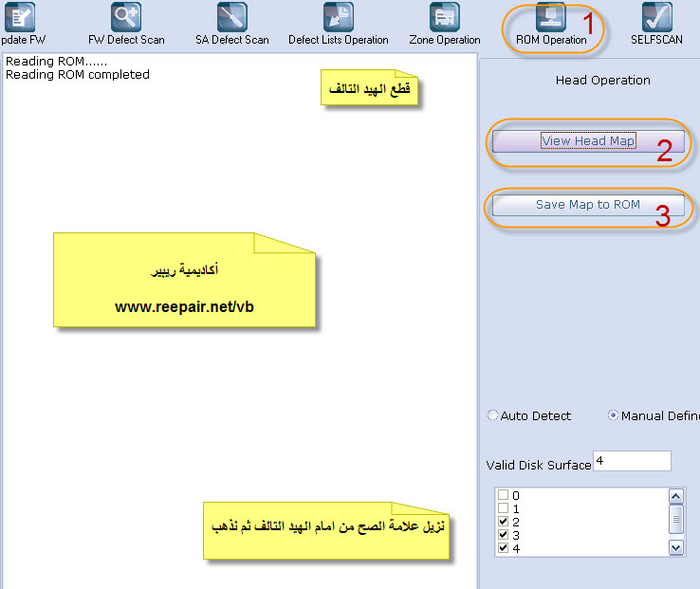Select the Auto Detect radio option
The height and width of the screenshot is (589, 700).
[x=492, y=415]
